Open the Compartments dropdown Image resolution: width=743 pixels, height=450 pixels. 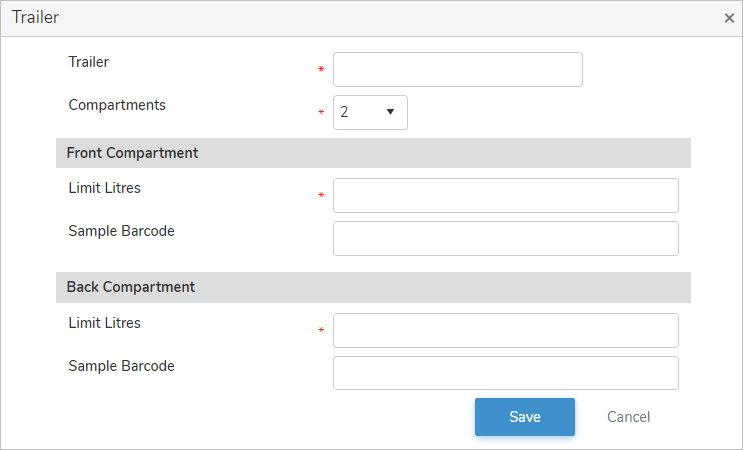(x=370, y=113)
